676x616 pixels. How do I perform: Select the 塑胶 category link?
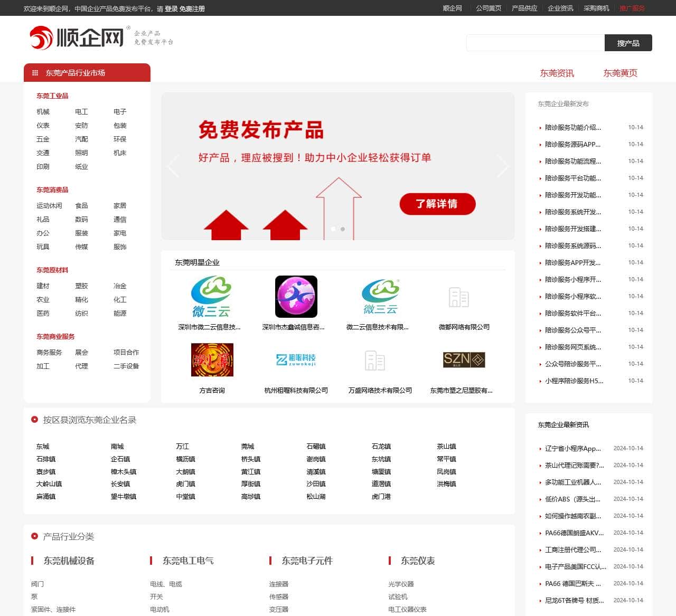click(81, 286)
